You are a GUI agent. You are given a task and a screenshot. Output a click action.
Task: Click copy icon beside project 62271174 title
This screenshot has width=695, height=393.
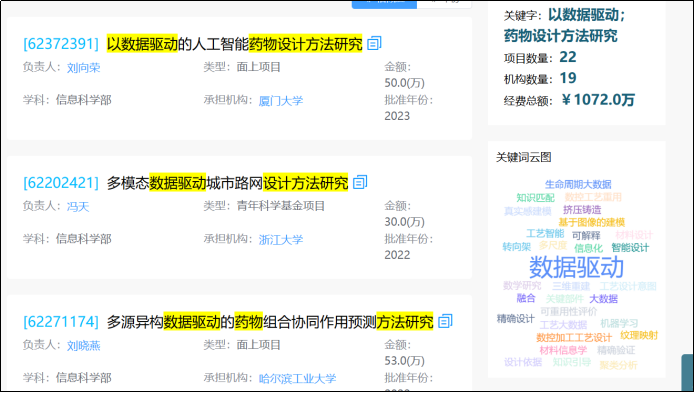[445, 321]
